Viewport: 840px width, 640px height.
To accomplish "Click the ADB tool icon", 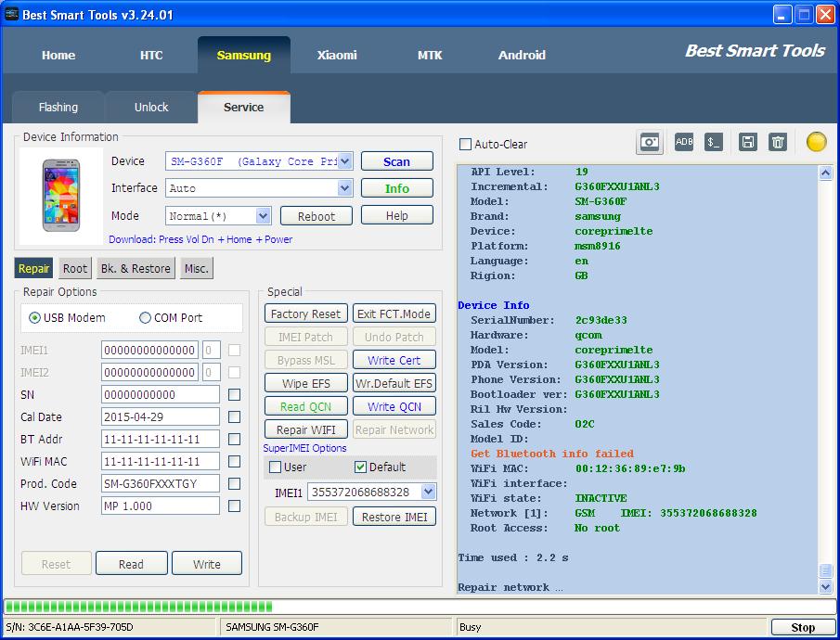I will pyautogui.click(x=683, y=142).
